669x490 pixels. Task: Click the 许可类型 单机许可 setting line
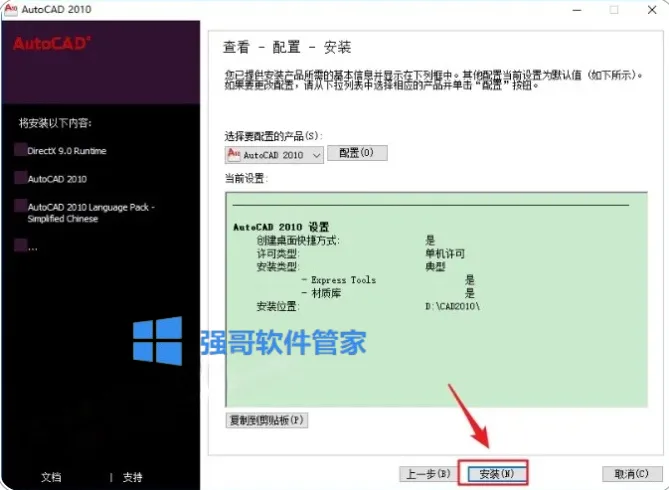point(360,254)
